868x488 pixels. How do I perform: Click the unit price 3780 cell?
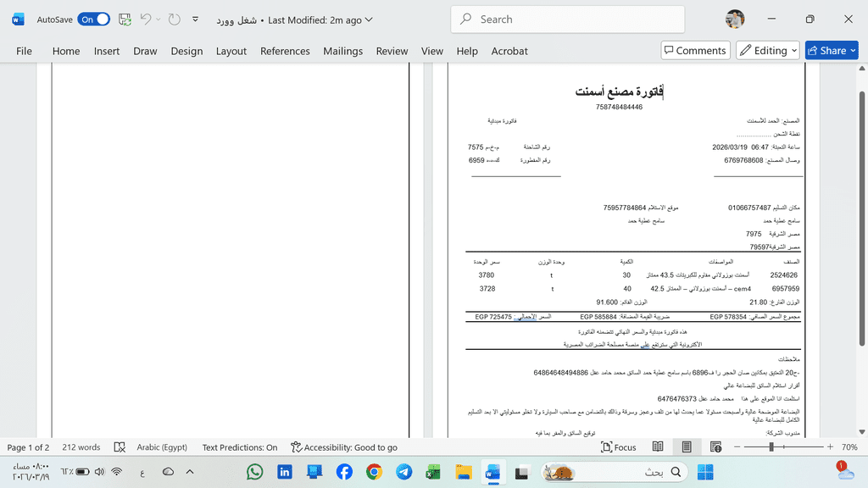click(486, 275)
